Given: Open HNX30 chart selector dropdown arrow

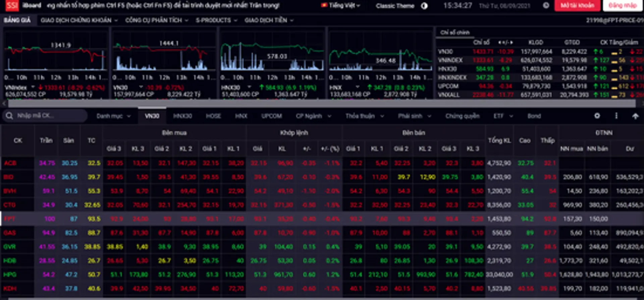Looking at the screenshot, I should coord(249,87).
